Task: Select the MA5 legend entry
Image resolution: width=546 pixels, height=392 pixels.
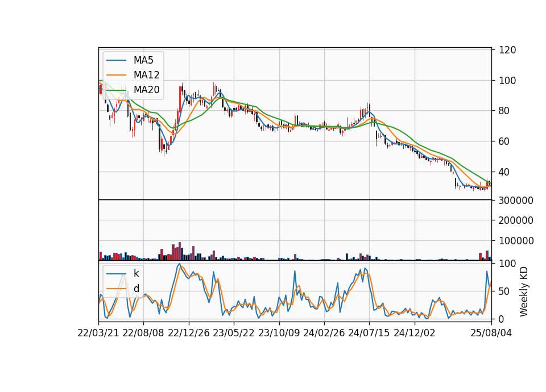Action: pos(134,60)
